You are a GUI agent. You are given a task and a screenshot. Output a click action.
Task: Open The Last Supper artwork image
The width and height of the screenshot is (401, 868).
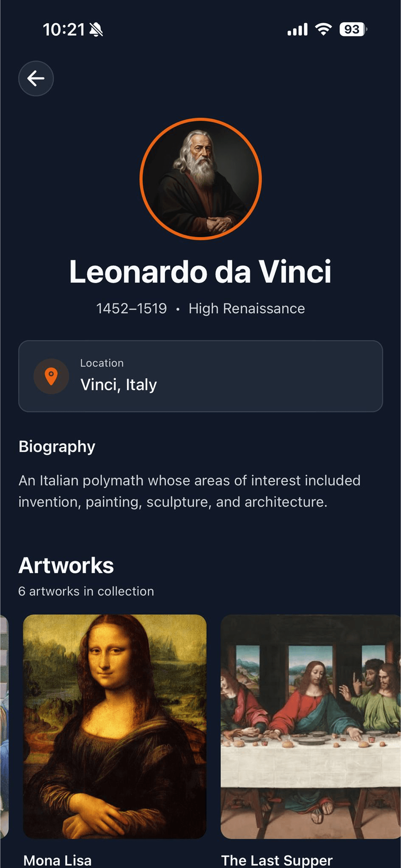tap(310, 726)
